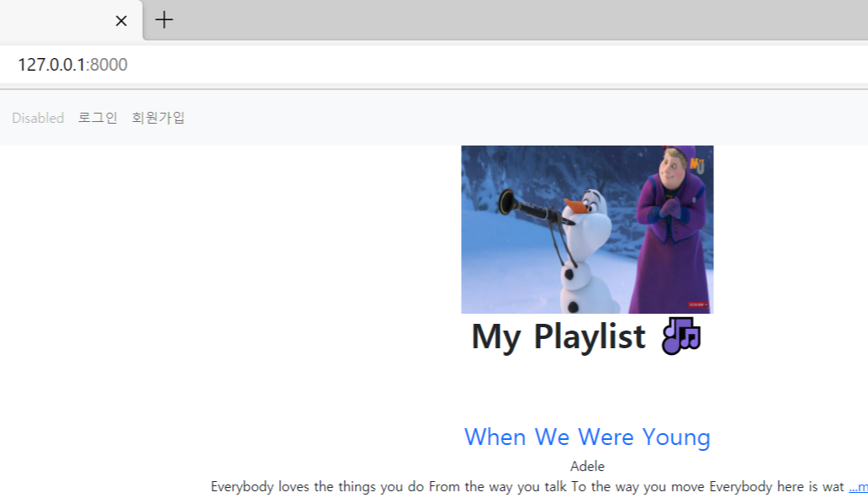The width and height of the screenshot is (868, 503).
Task: Click the address bar showing 127.0.0.1:8000
Action: (434, 64)
